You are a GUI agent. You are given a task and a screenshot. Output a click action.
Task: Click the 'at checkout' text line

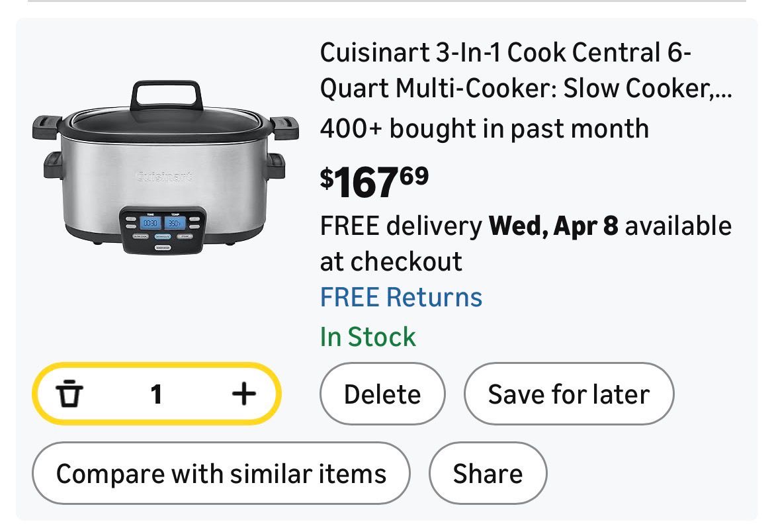(x=391, y=261)
